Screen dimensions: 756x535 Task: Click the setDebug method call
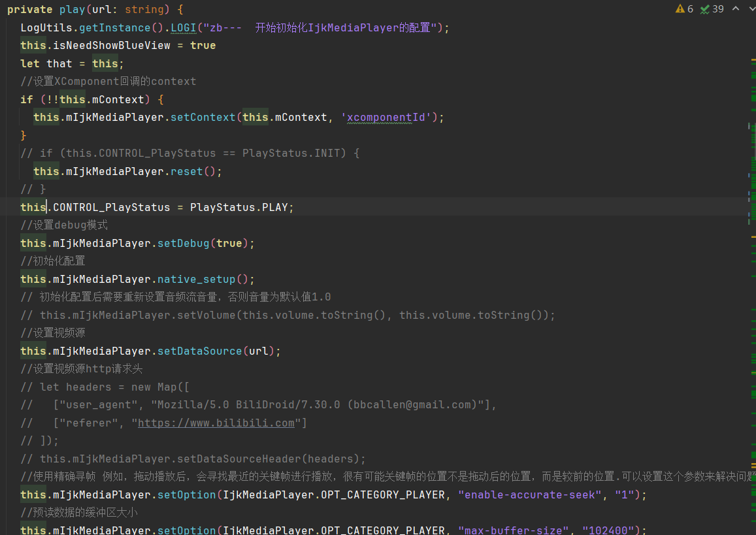[183, 243]
